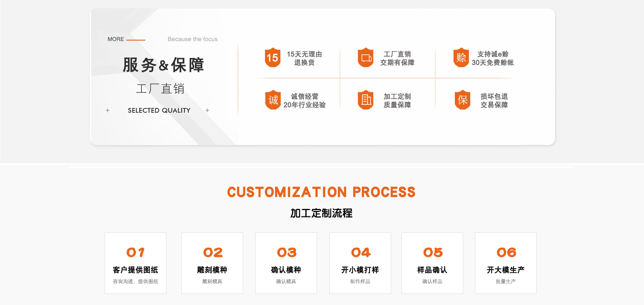Click the plus sign right of SELECTED QUALITY
Viewport: 644px width, 305px height.
click(x=207, y=110)
